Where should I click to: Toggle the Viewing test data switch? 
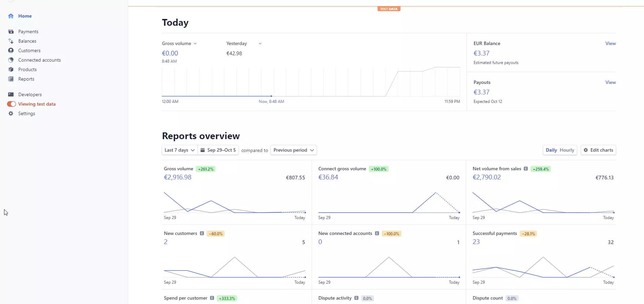(12, 104)
